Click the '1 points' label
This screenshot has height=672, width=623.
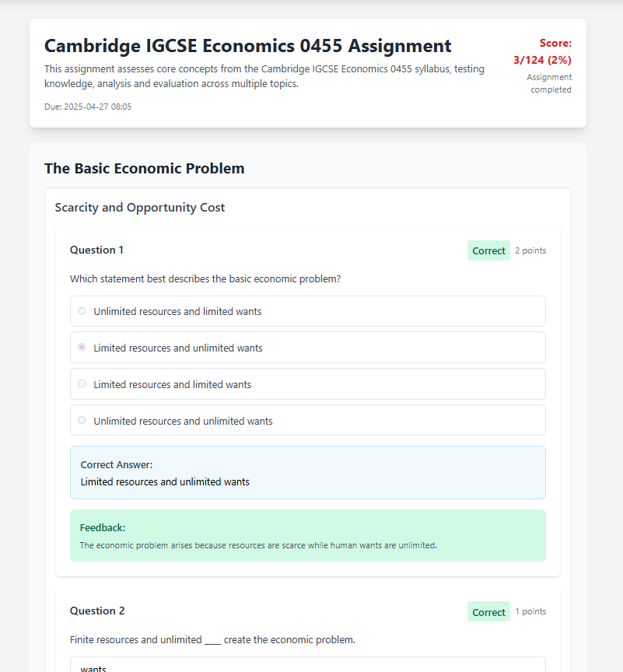530,611
